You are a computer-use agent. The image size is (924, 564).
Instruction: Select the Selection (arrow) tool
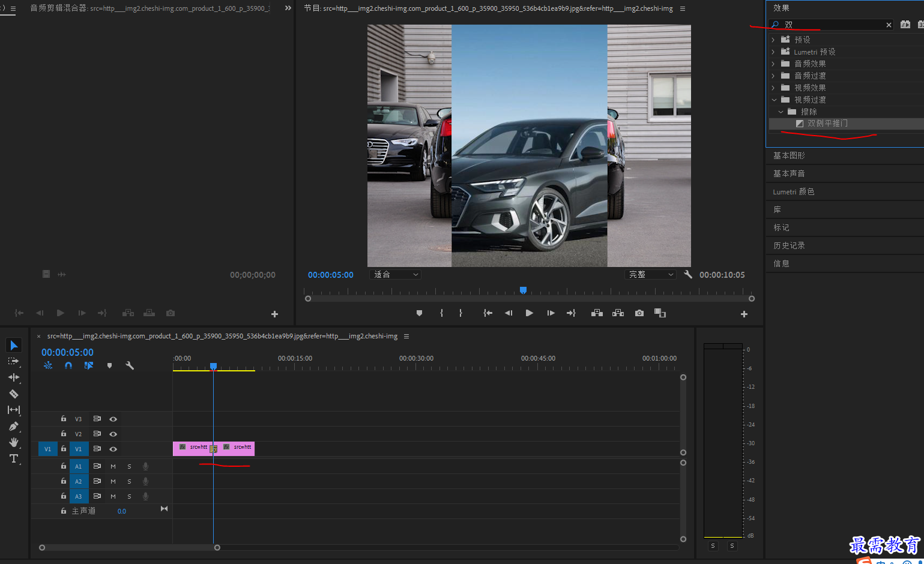point(14,345)
